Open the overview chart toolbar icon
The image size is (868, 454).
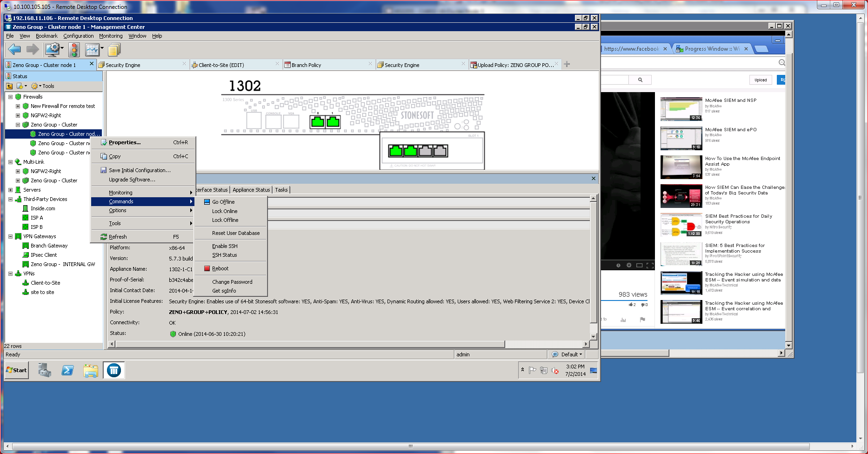(x=92, y=49)
